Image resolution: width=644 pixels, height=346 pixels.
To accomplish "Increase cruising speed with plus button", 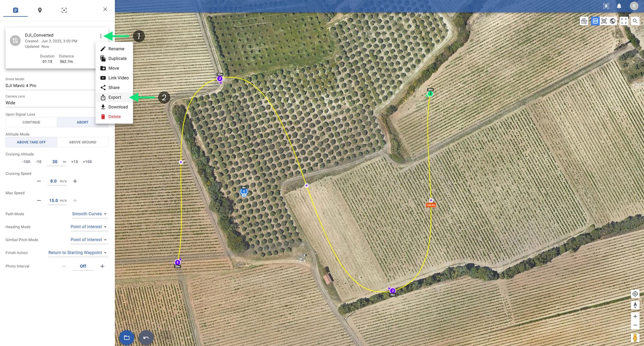I will point(75,181).
